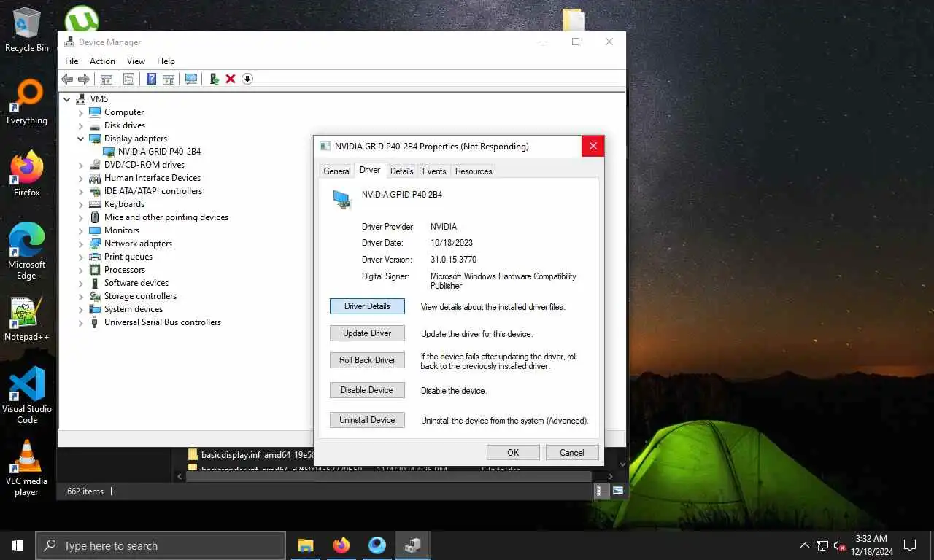Click the blue circular app icon on taskbar
Screen dimensions: 934x560
point(377,545)
